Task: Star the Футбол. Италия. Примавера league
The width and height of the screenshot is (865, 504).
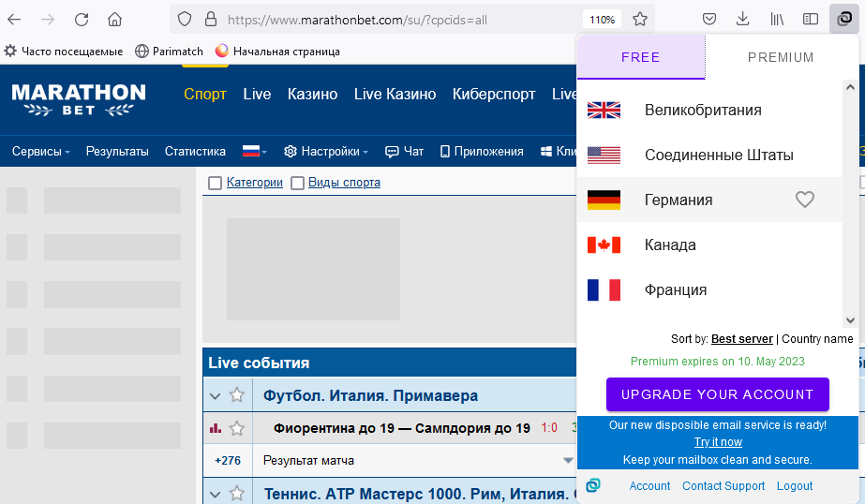Action: coord(237,395)
